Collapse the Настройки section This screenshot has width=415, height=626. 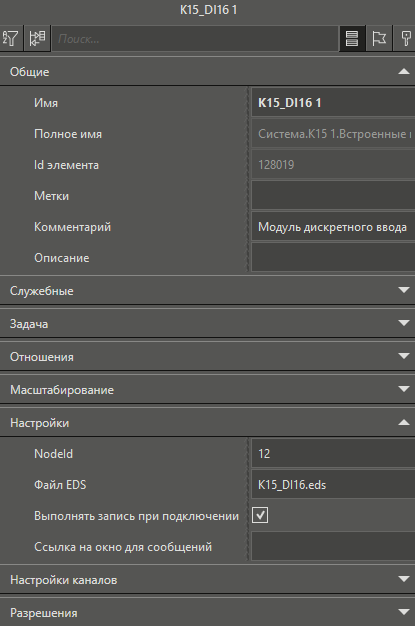pyautogui.click(x=207, y=423)
